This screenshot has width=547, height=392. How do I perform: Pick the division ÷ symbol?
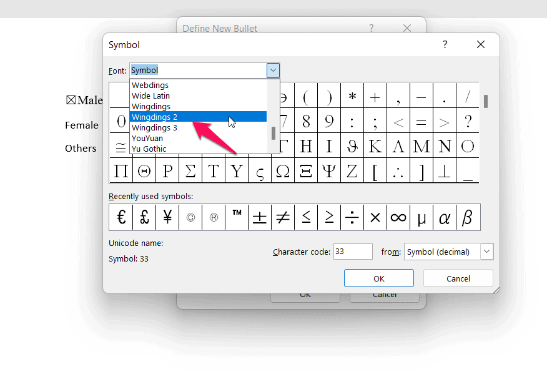tap(352, 217)
